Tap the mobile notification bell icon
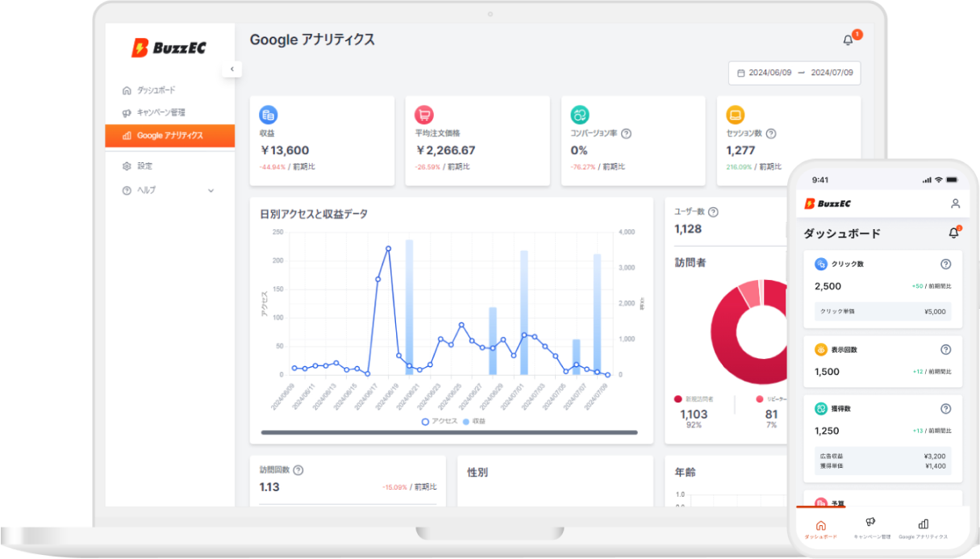Image resolution: width=980 pixels, height=559 pixels. [x=953, y=233]
